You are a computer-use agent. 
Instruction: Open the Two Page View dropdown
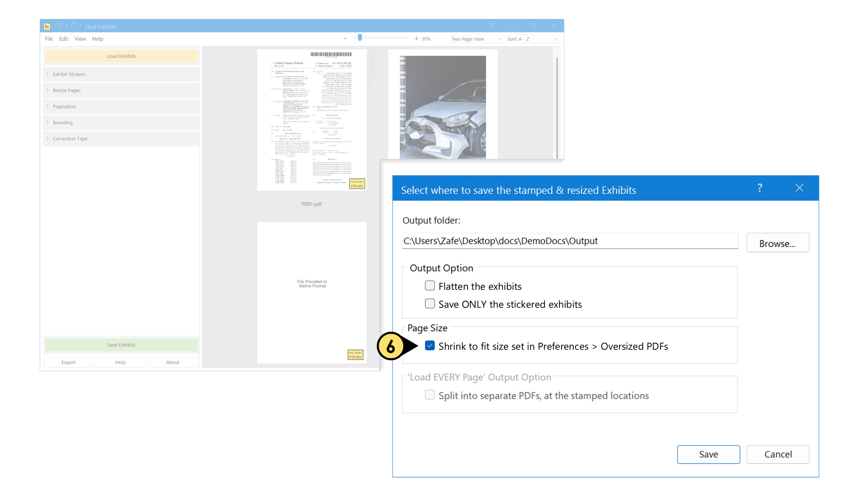[476, 39]
